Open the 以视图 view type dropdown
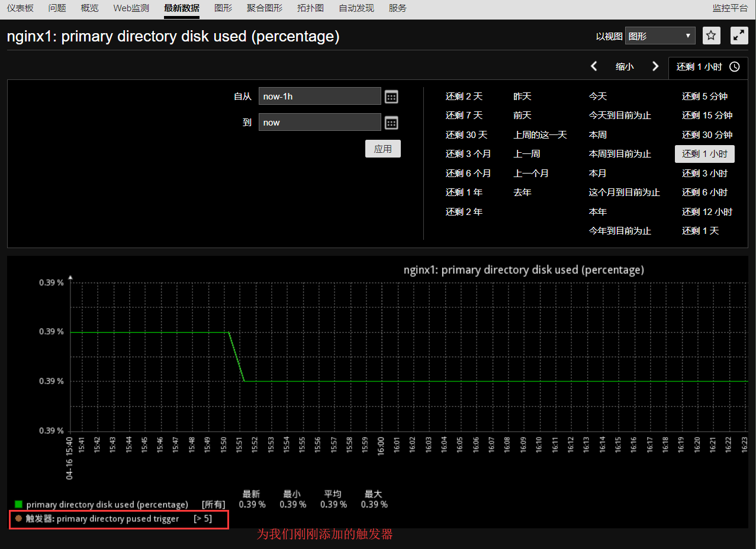 660,36
